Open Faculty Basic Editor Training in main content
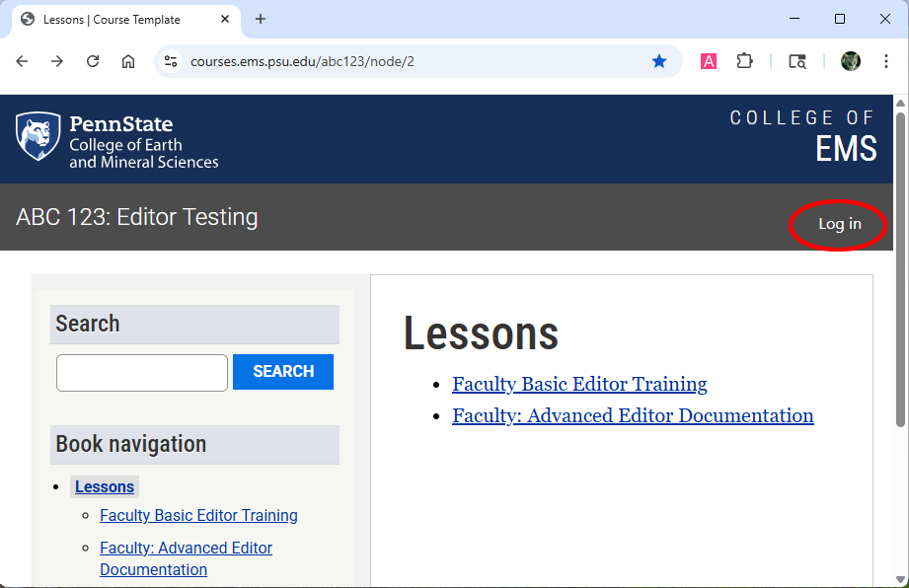The height and width of the screenshot is (588, 909). [579, 384]
